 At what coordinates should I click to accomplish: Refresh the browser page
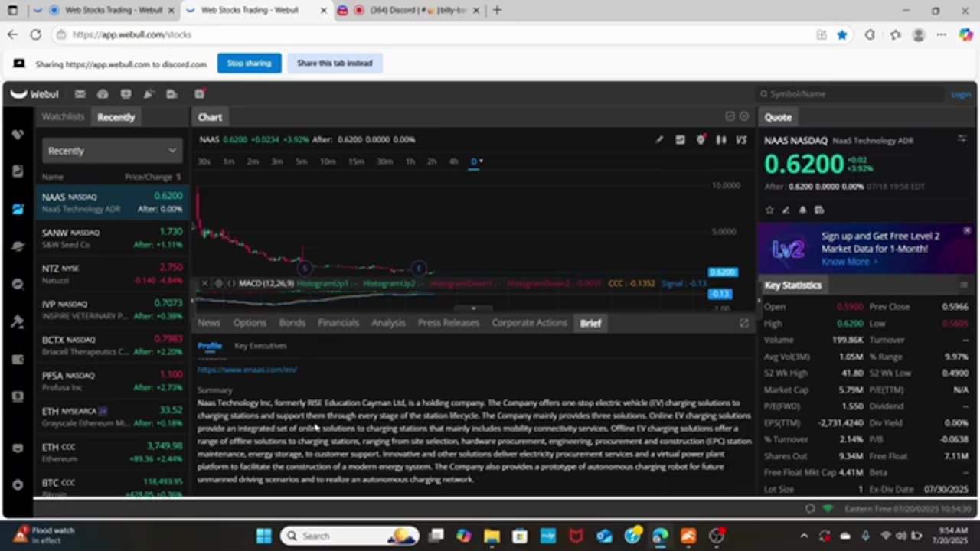[35, 34]
